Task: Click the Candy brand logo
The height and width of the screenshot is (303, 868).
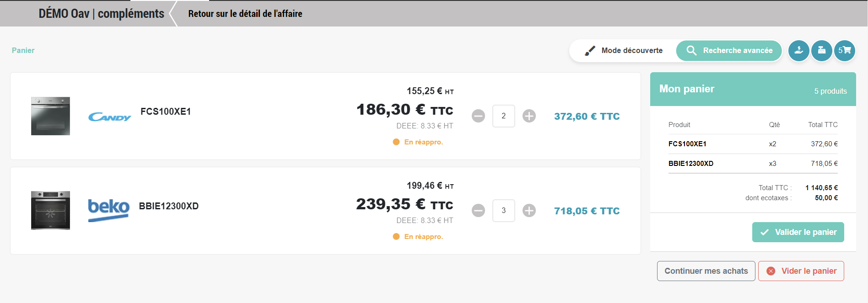Action: [x=109, y=117]
